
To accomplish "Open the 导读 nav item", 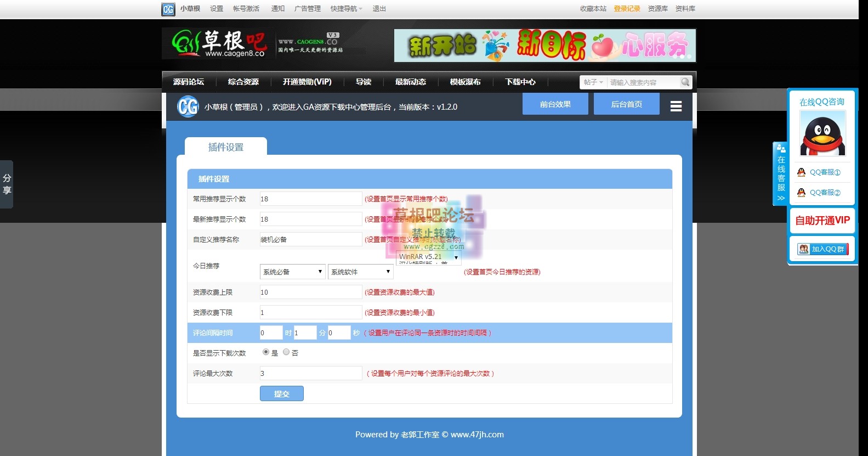I will (364, 82).
